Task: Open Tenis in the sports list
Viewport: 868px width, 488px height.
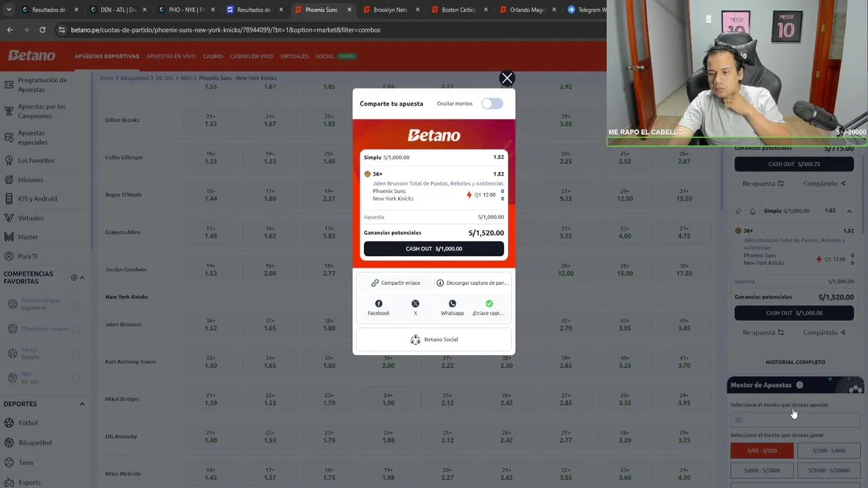Action: point(26,462)
